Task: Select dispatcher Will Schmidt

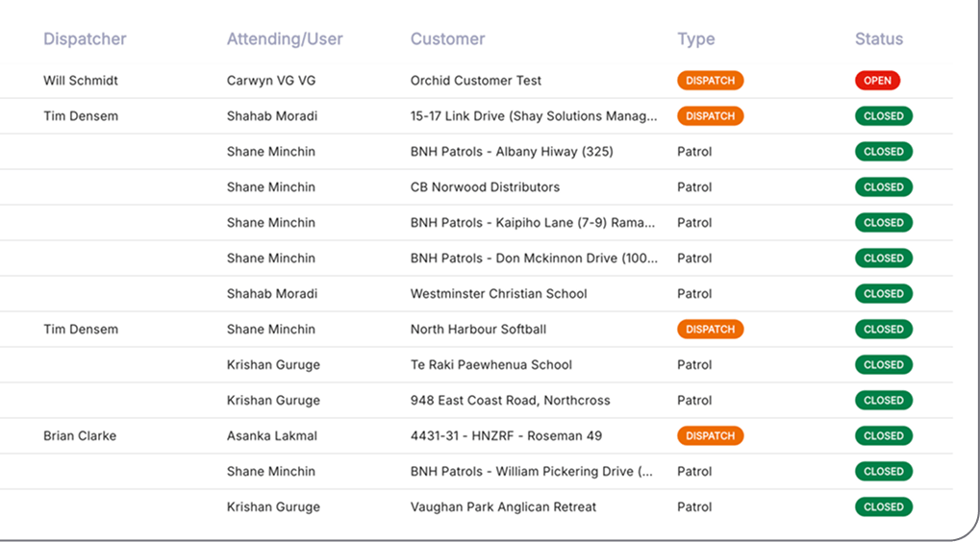Action: (81, 81)
